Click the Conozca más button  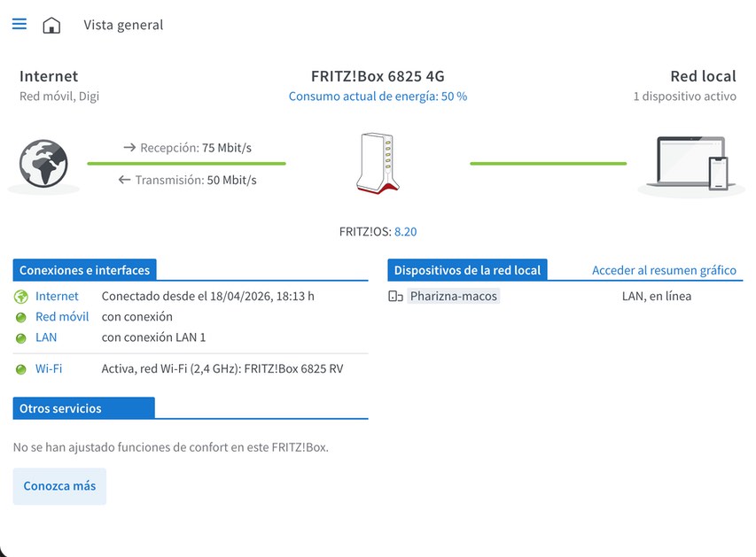click(59, 486)
